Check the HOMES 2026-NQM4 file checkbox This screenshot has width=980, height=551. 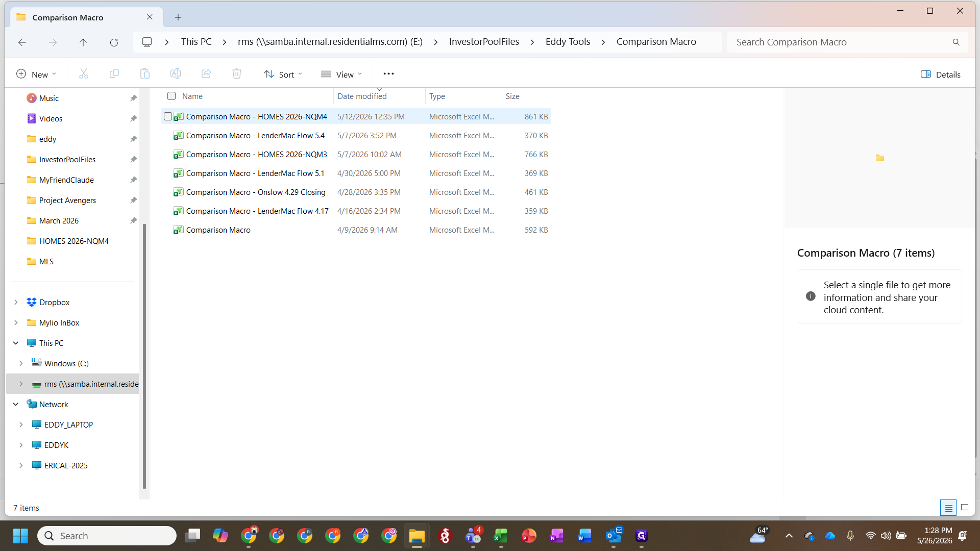(x=167, y=116)
